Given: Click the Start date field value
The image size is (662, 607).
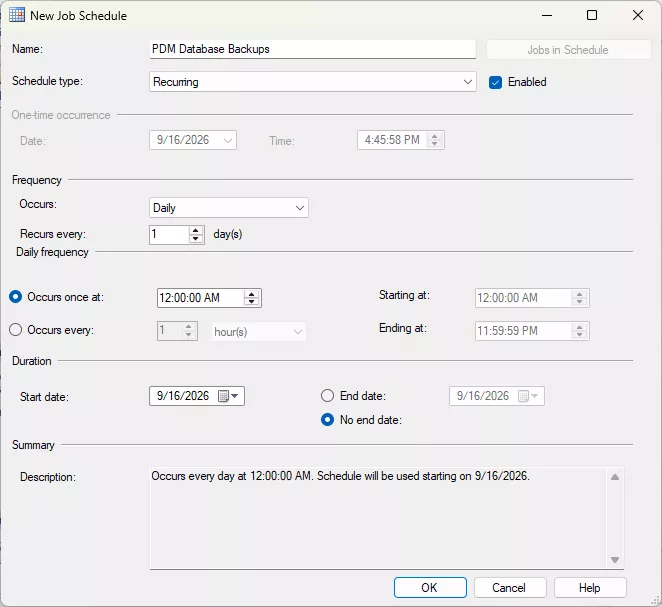Looking at the screenshot, I should (183, 396).
